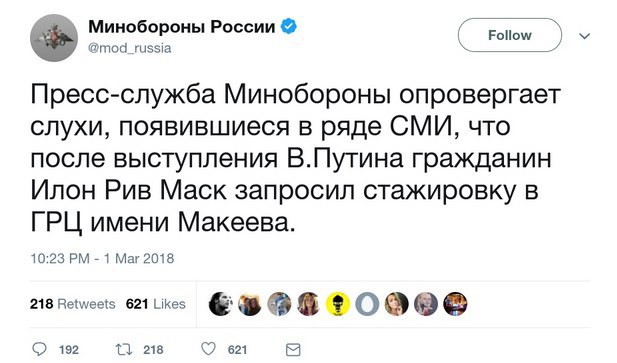This screenshot has width=617, height=363.
Task: Open the gray-blue circle O avatar
Action: [x=367, y=304]
